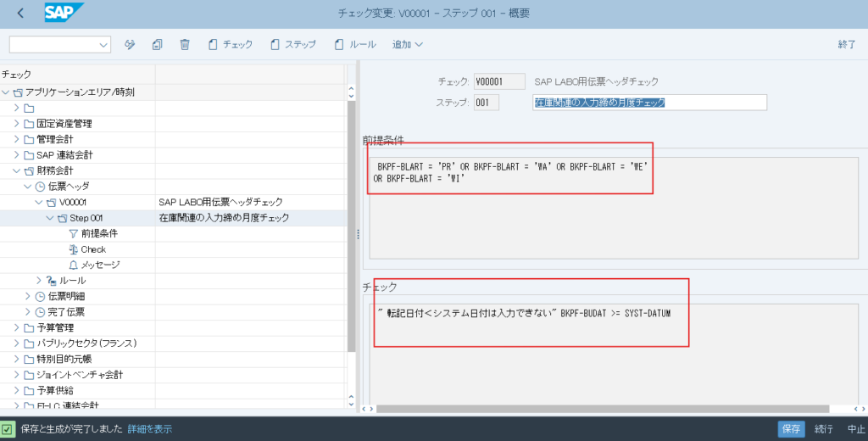This screenshot has width=868, height=441.
Task: Collapse アプリケーションエリア/時刻 root node
Action: (6, 92)
